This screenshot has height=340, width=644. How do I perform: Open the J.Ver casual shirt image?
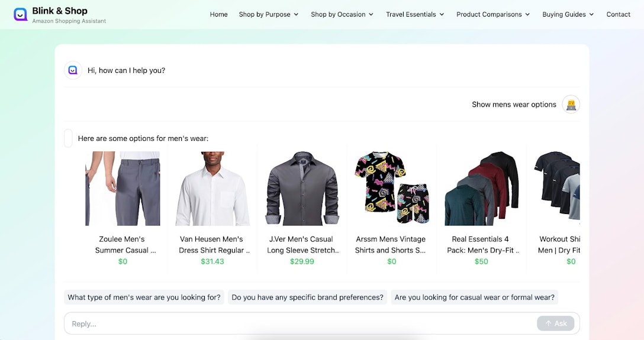pyautogui.click(x=302, y=188)
